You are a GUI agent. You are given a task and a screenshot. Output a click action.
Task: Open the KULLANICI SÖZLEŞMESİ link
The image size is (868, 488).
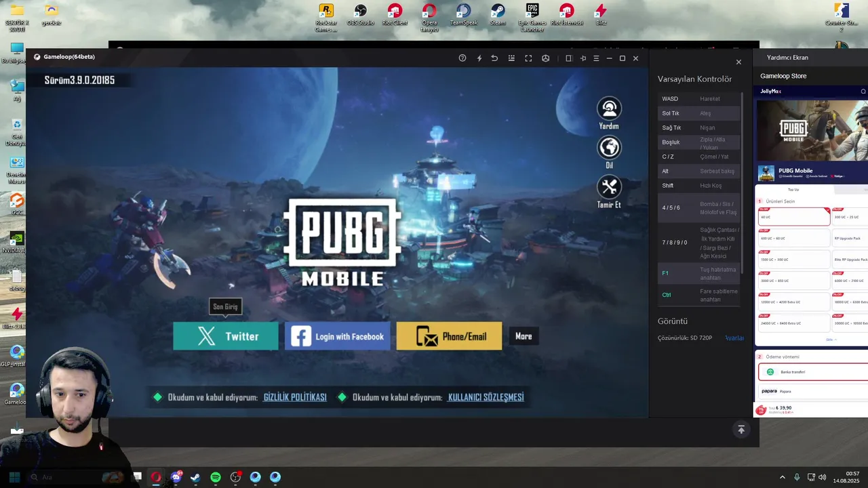coord(486,397)
